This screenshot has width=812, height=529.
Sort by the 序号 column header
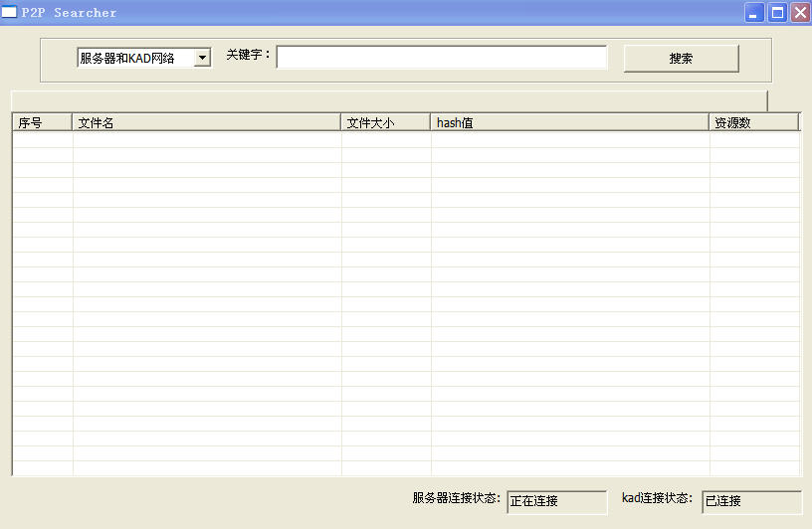coord(42,122)
